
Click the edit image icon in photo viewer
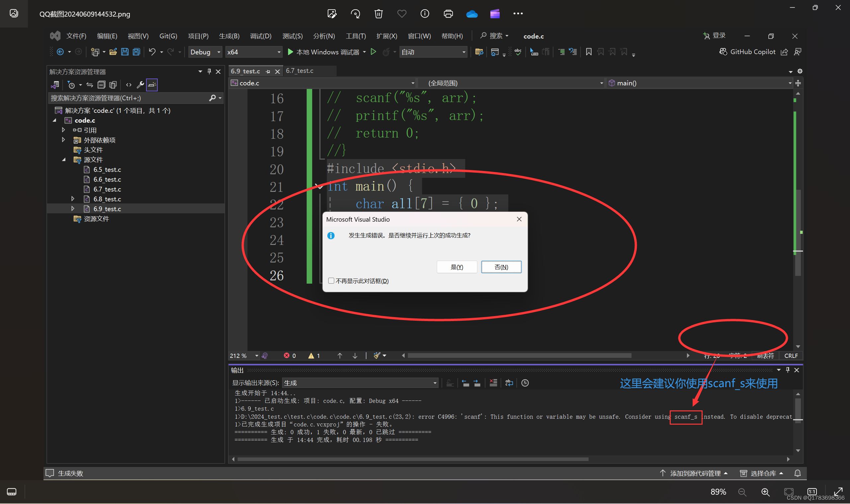tap(332, 14)
